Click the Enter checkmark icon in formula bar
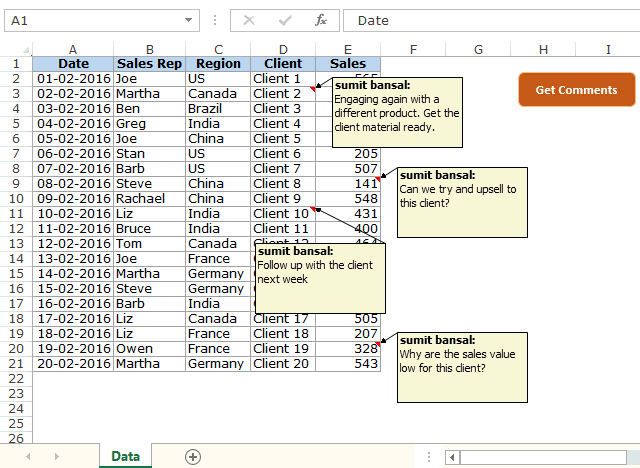The image size is (640, 468). coord(285,20)
